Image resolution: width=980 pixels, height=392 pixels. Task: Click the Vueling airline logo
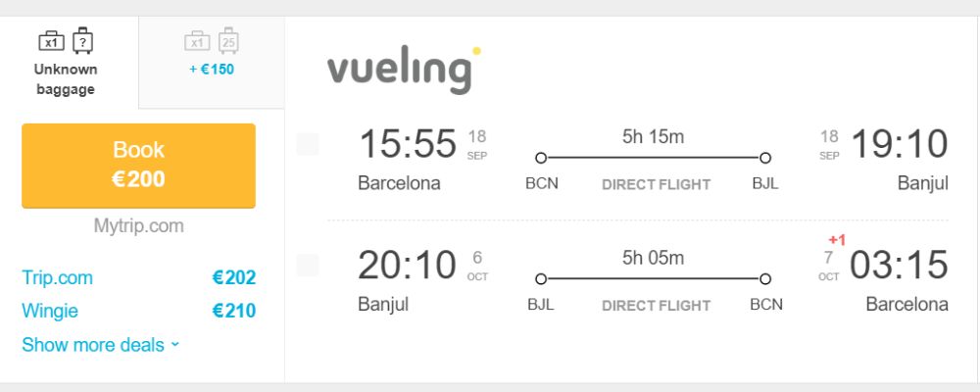[x=405, y=69]
